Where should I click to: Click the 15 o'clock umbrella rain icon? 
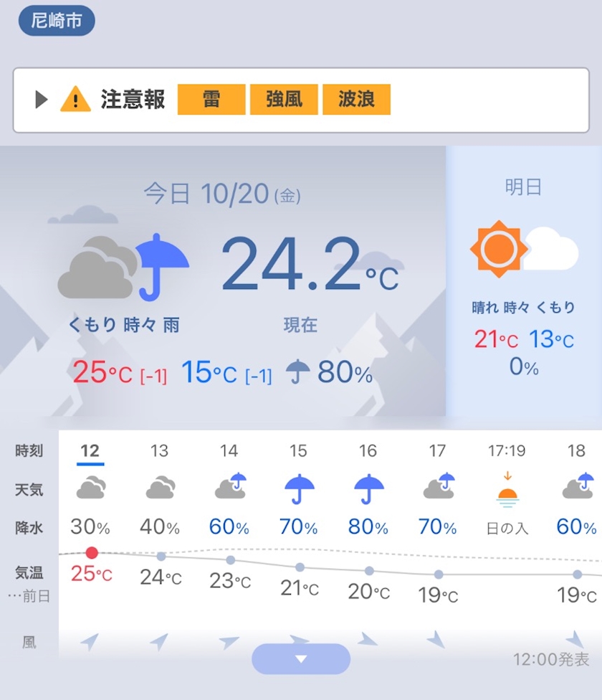tap(300, 489)
